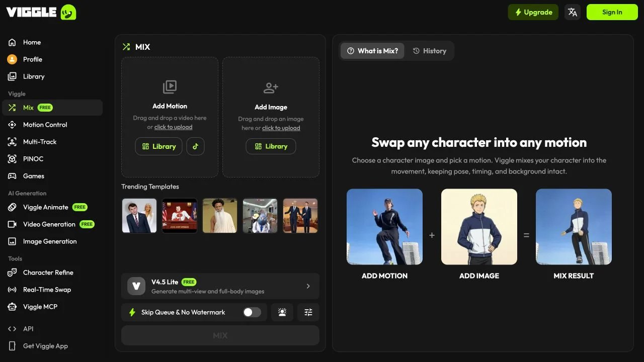The height and width of the screenshot is (362, 644).
Task: Click the Motion Control icon
Action: (12, 125)
